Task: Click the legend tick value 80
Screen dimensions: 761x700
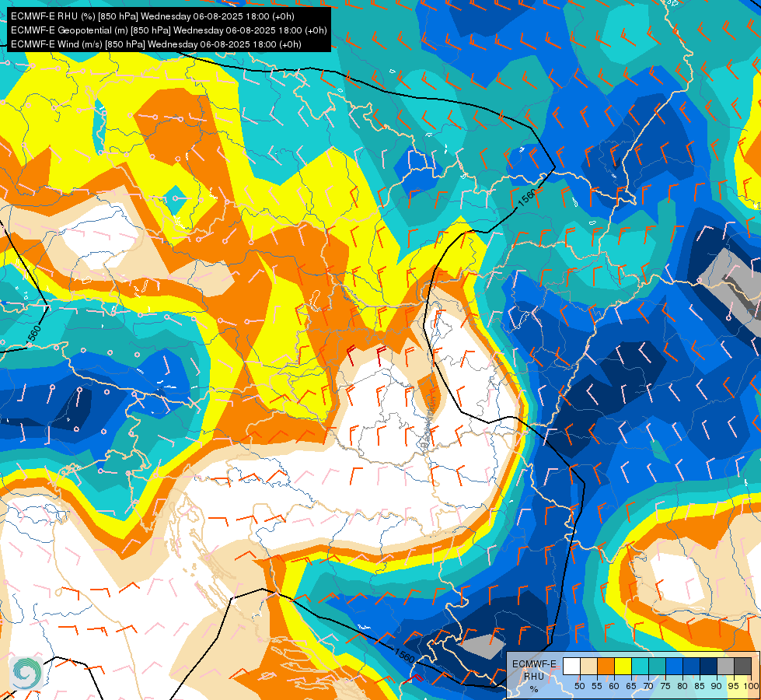Action: [x=682, y=686]
